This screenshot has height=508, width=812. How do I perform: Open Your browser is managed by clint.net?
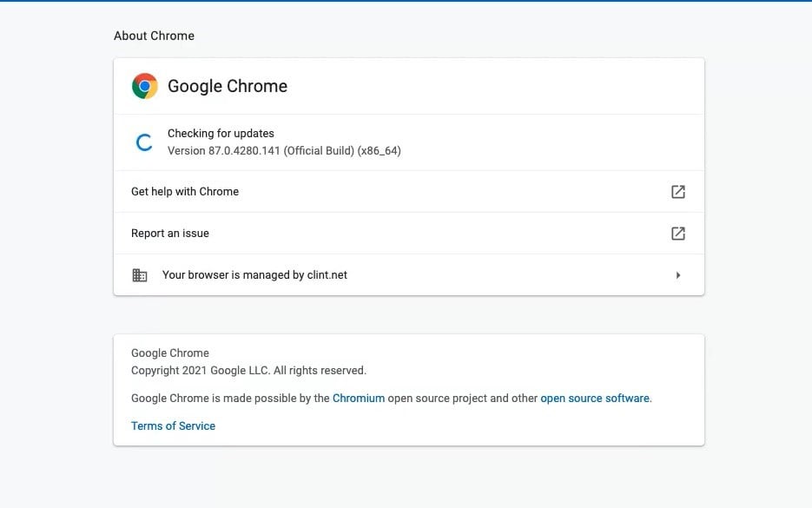[408, 275]
